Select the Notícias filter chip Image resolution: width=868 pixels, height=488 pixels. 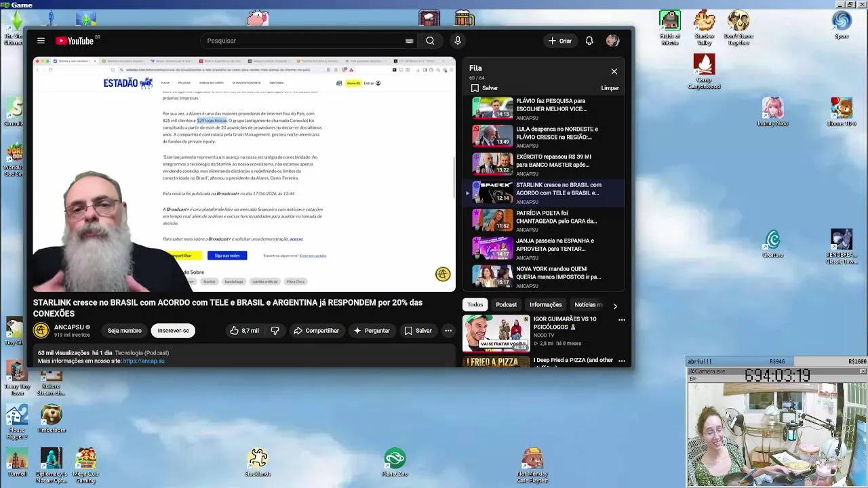tap(587, 305)
